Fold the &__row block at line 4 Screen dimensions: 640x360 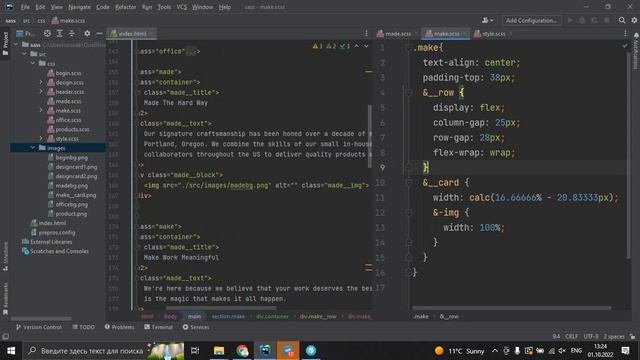(x=409, y=93)
